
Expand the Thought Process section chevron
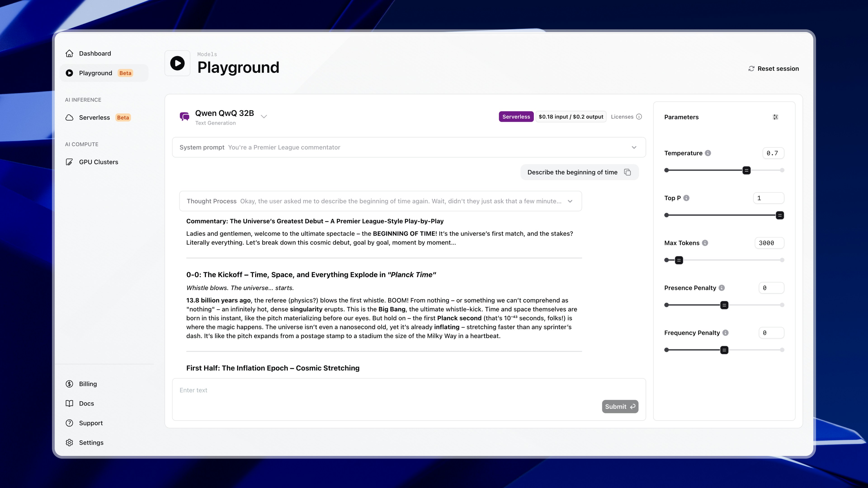pos(570,201)
